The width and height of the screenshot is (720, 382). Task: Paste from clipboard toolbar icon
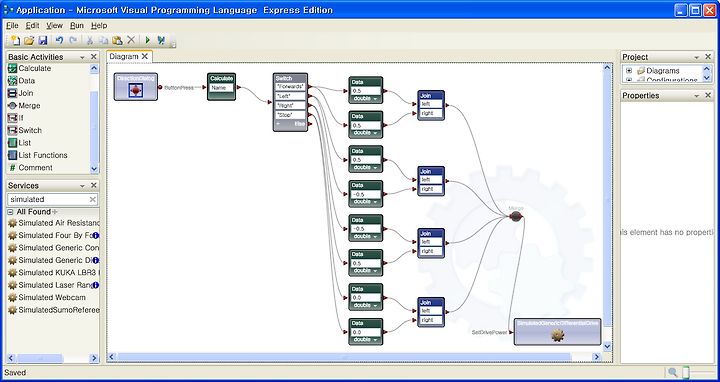pyautogui.click(x=118, y=40)
